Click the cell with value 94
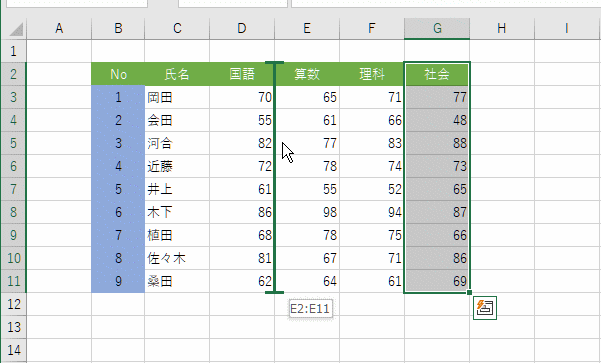 click(372, 212)
